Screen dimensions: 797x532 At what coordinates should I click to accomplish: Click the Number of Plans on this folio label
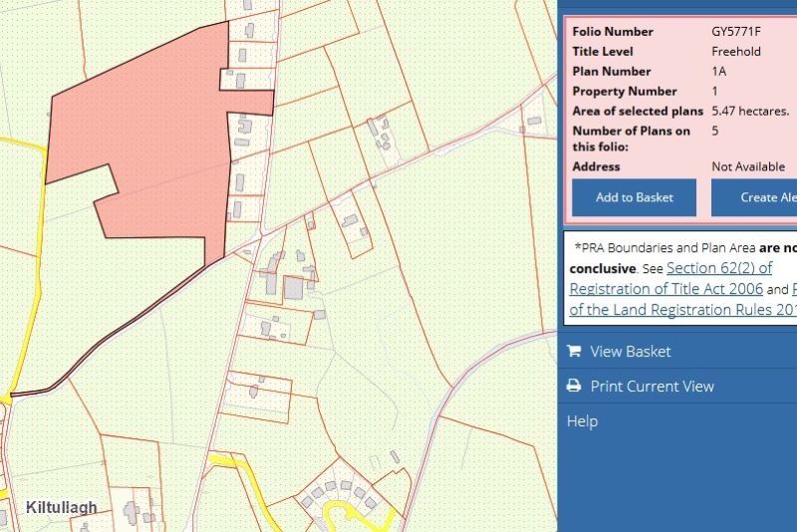[x=632, y=138]
